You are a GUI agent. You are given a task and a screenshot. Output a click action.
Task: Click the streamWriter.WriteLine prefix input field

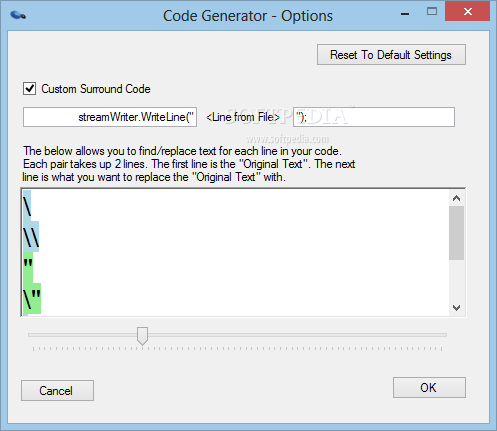point(110,117)
